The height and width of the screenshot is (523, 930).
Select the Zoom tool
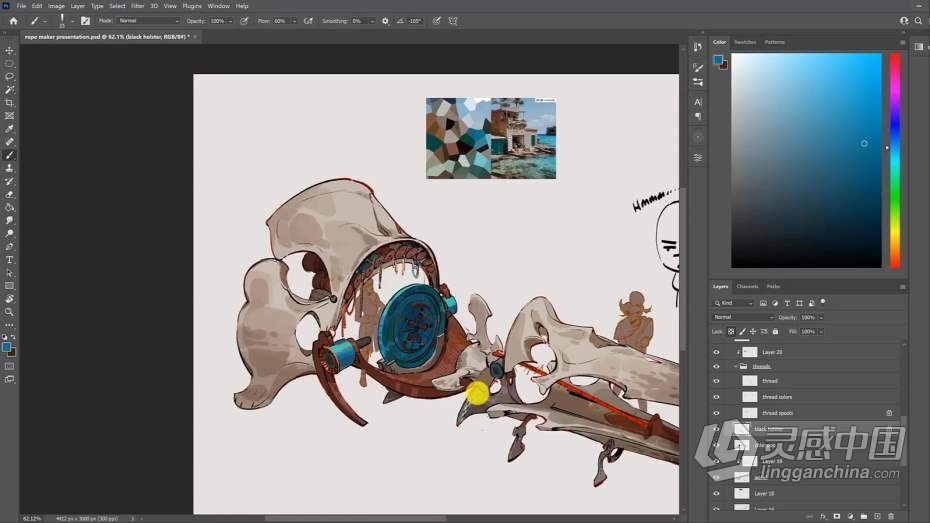(10, 312)
